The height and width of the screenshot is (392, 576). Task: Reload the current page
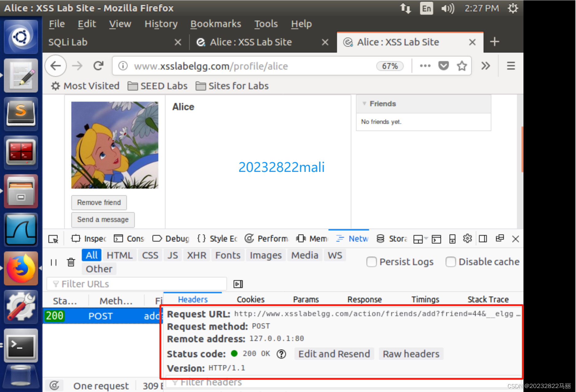[x=98, y=66]
